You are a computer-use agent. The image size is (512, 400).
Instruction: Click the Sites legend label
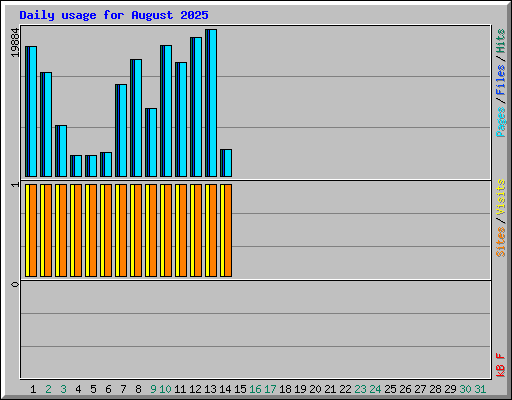tap(501, 242)
